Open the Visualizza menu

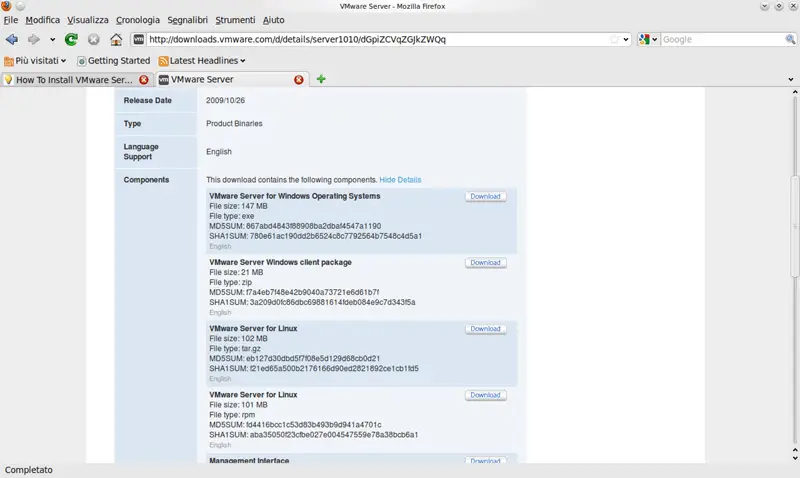click(88, 20)
